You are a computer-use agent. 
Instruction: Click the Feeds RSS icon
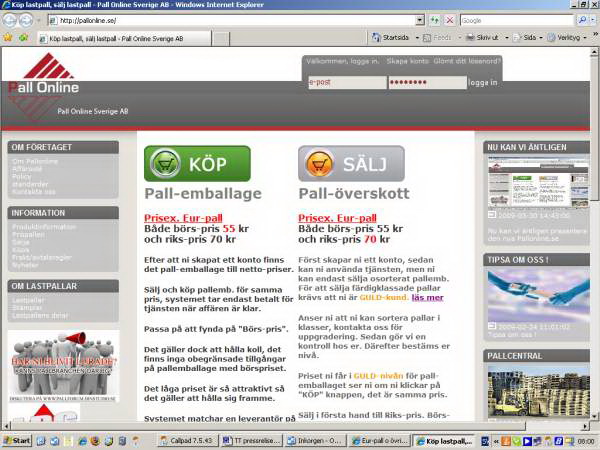pos(427,38)
